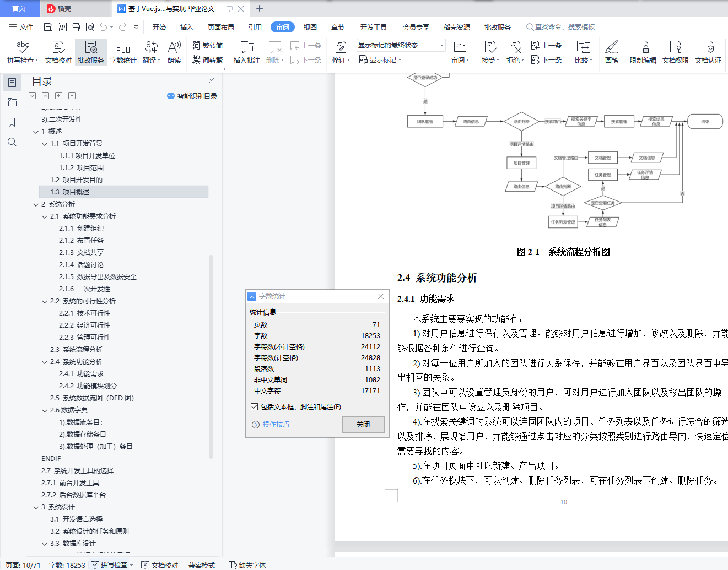Viewport: 728px width, 570px height.
Task: Click the 字数: 18253 status bar entry
Action: 67,565
